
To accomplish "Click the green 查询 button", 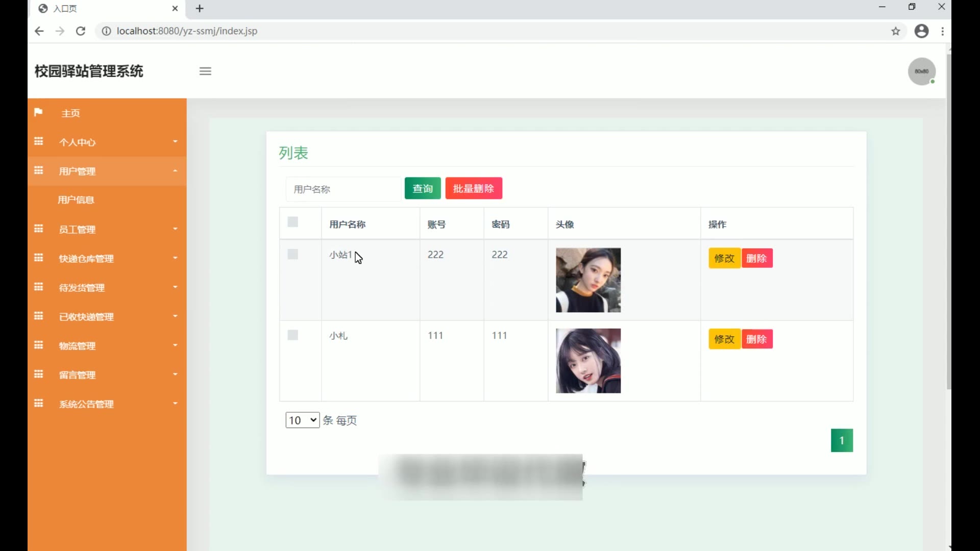I will click(422, 189).
